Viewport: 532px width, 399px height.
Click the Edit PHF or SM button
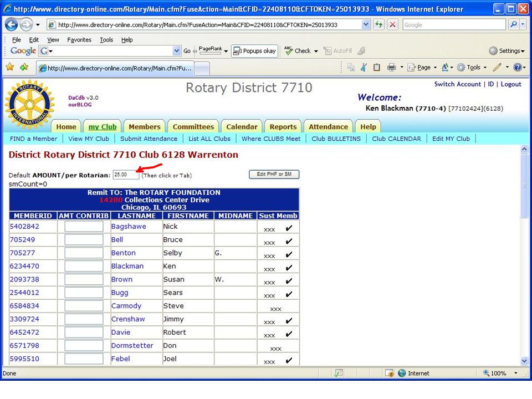click(x=274, y=175)
